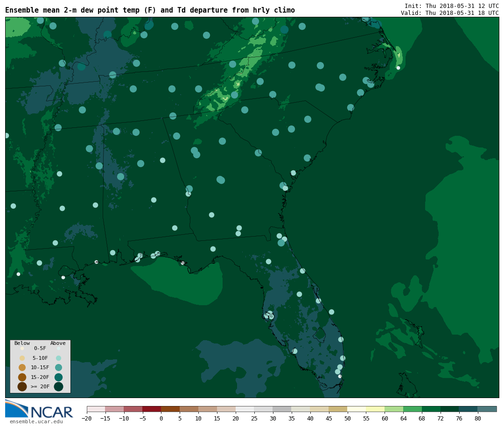Click the brown 0 to 5 colorbar swatch
Viewport: 504px width, 427px height.
pos(170,409)
